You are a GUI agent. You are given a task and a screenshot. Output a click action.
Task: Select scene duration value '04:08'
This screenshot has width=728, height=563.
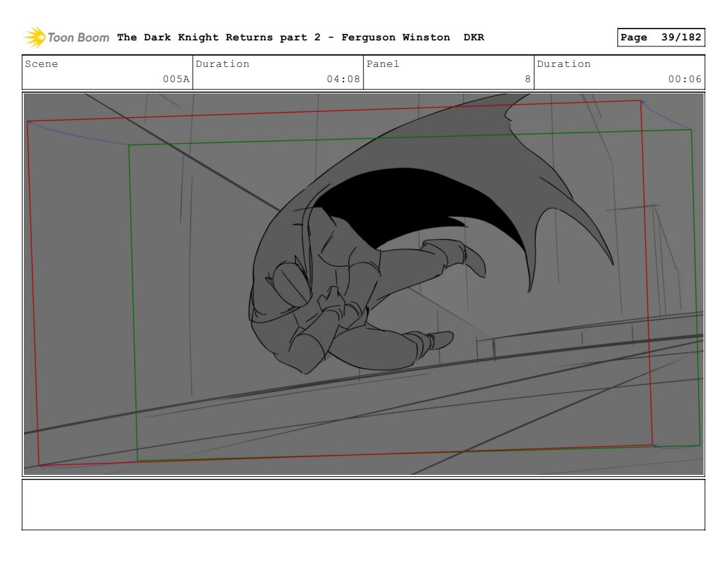click(343, 79)
